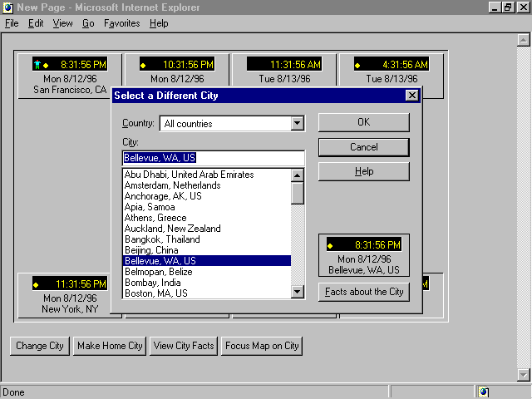This screenshot has height=399, width=532.
Task: Click the yellow diamond on the New York clock
Action: click(x=36, y=284)
